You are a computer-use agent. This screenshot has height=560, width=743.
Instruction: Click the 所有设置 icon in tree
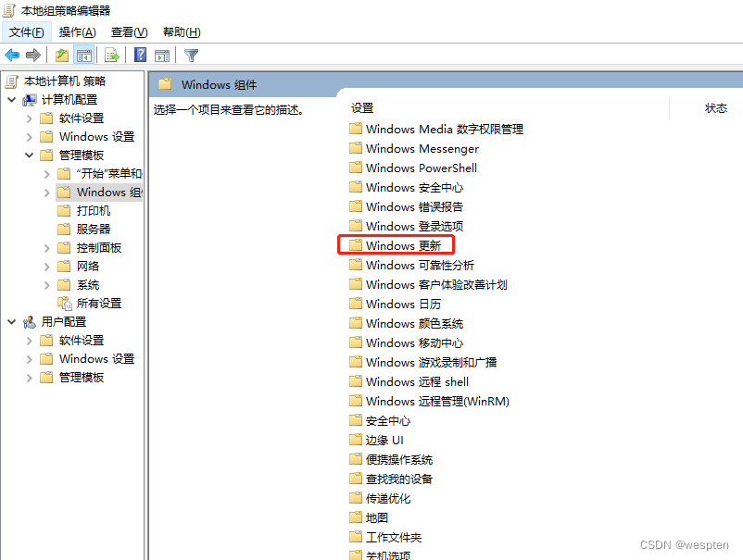tap(64, 303)
